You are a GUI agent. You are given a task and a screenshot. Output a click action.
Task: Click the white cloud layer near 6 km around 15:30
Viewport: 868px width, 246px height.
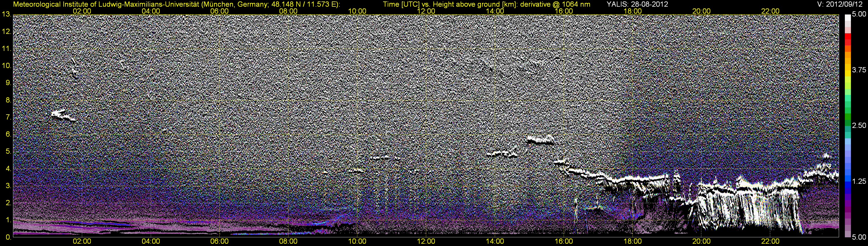[x=540, y=139]
